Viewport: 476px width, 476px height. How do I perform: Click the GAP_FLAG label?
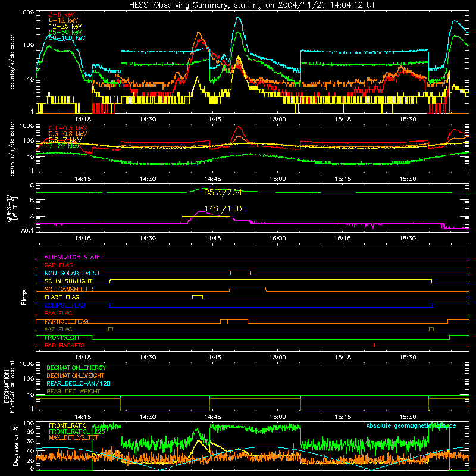[x=58, y=265]
